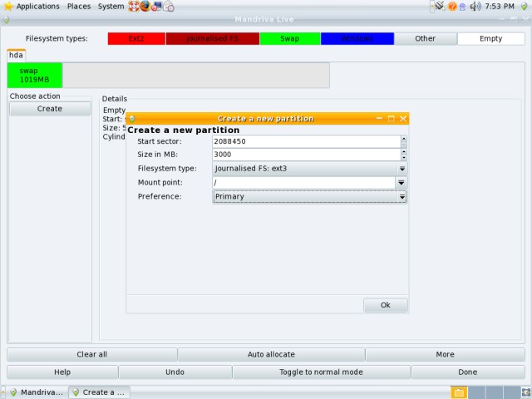532x399 pixels.
Task: Click the clock showing 7:53 PM
Action: [499, 6]
